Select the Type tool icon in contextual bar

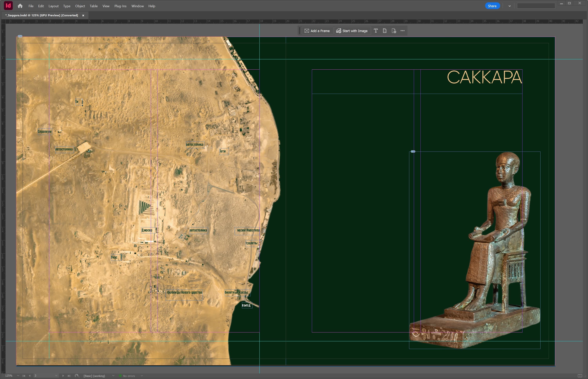tap(376, 31)
